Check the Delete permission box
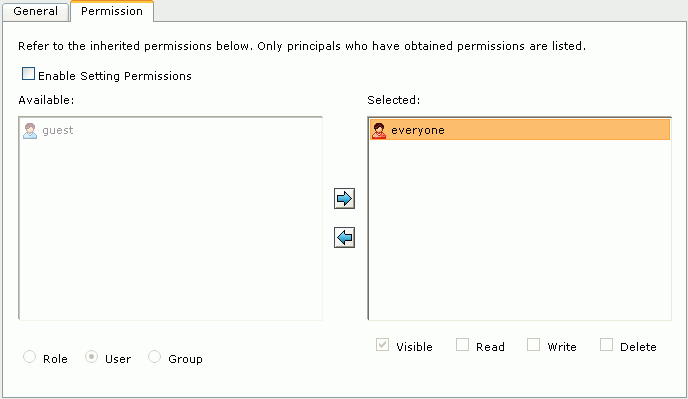 [x=606, y=345]
